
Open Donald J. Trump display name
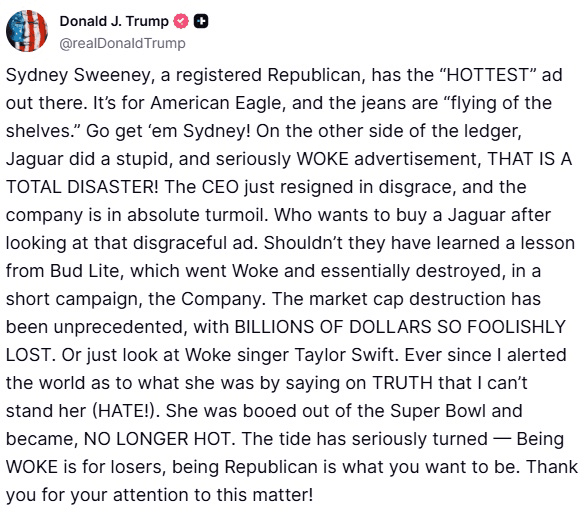click(x=114, y=21)
